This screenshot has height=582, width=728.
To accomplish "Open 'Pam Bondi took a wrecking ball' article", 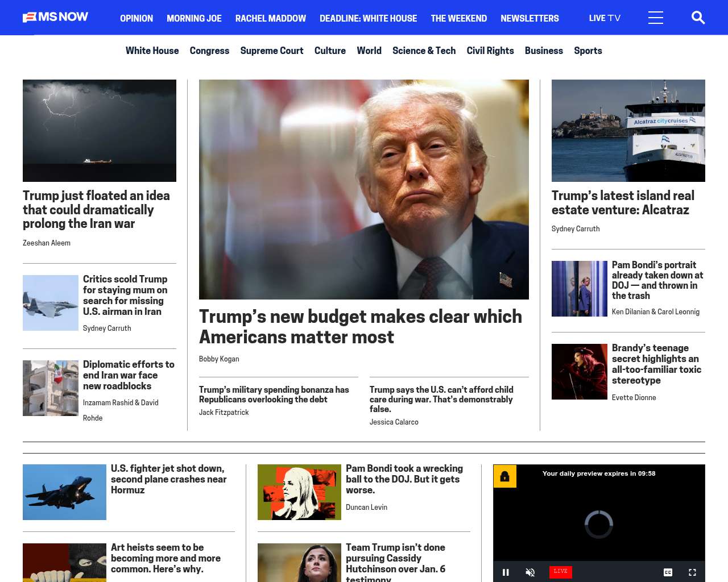I will 404,479.
